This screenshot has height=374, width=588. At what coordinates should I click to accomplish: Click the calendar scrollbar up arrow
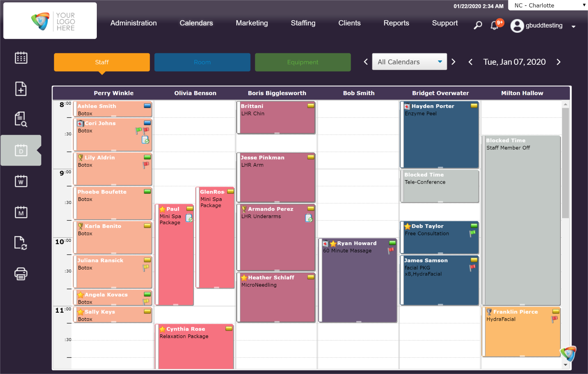coord(566,104)
